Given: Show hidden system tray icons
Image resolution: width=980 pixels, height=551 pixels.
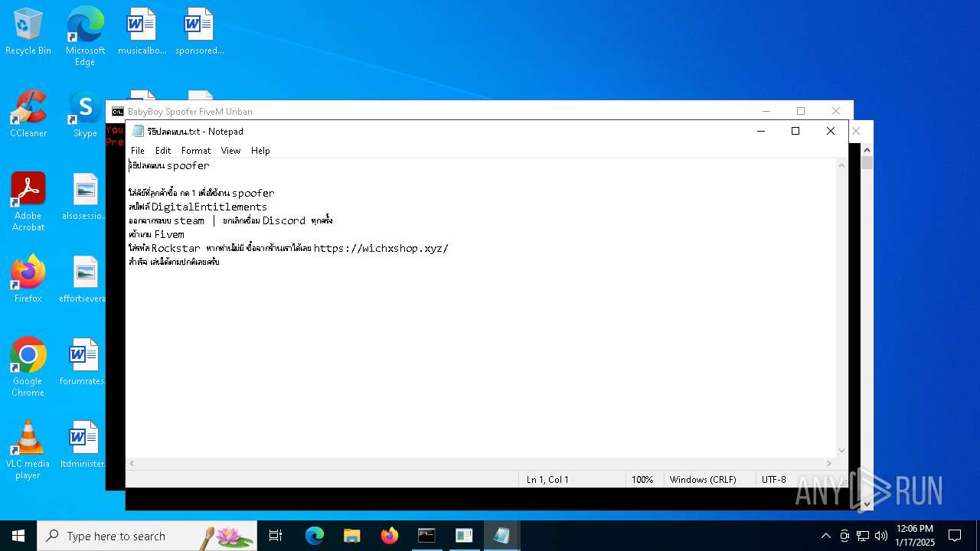Looking at the screenshot, I should click(825, 536).
